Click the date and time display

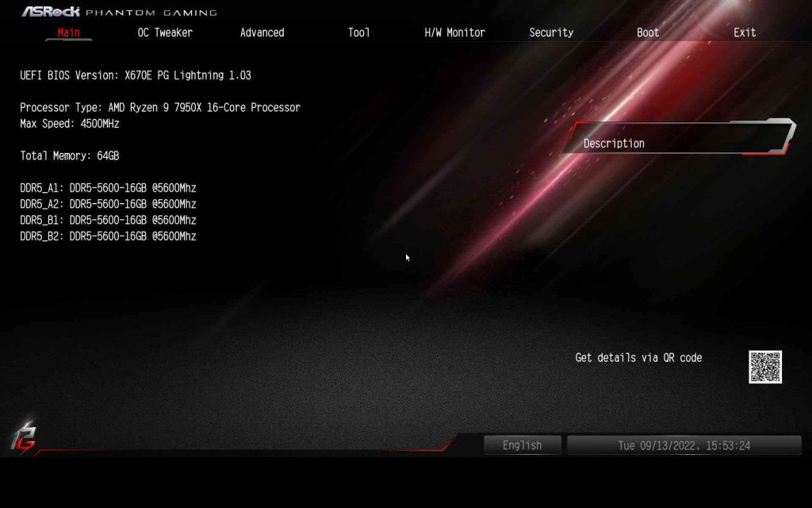[684, 444]
